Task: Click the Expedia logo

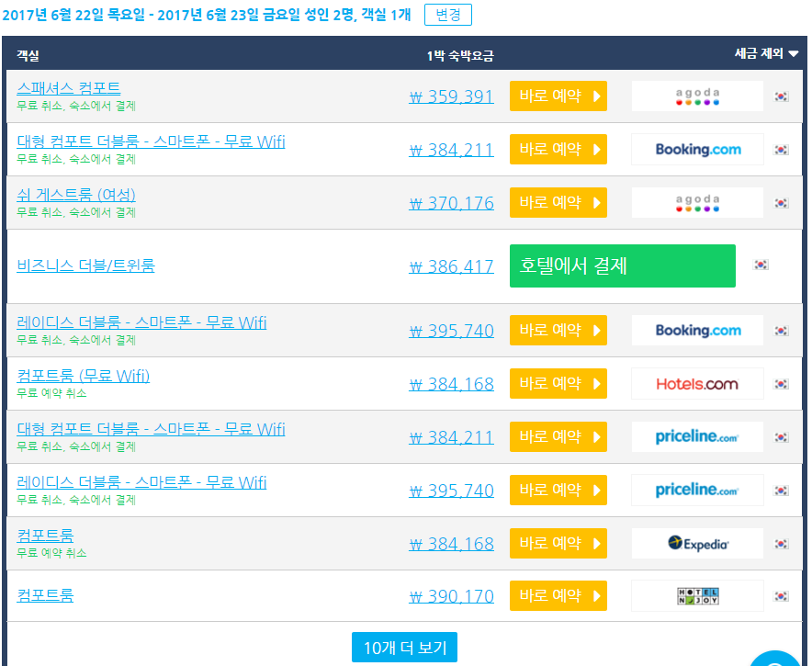Action: pos(697,543)
